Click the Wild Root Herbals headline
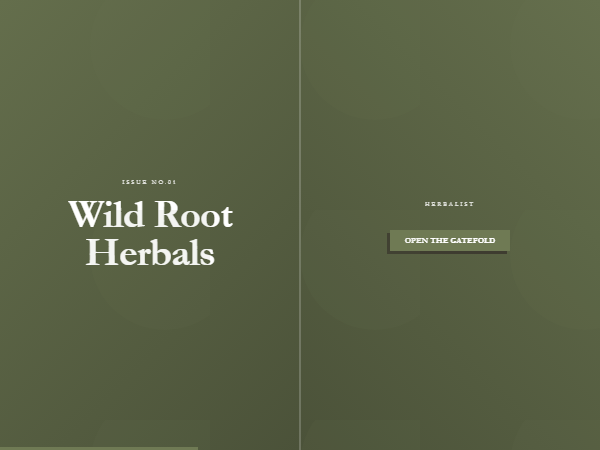The image size is (600, 450). click(x=150, y=233)
